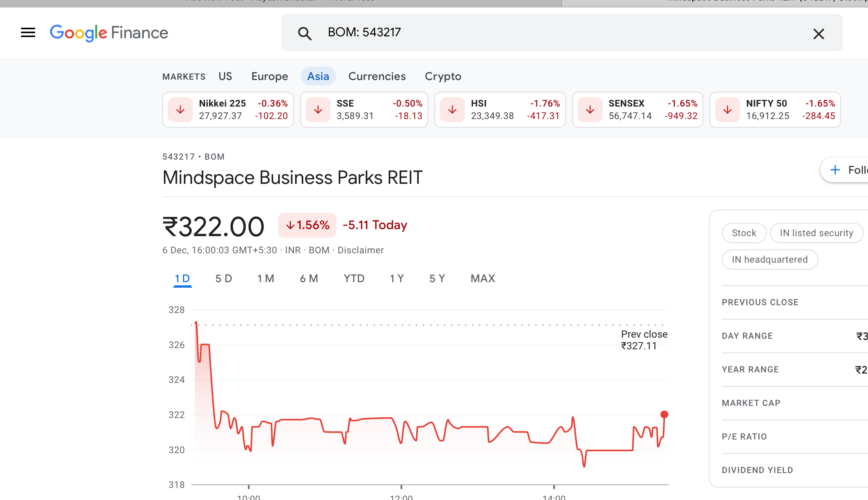The height and width of the screenshot is (500, 868).
Task: Switch to Crypto markets tab
Action: tap(443, 76)
